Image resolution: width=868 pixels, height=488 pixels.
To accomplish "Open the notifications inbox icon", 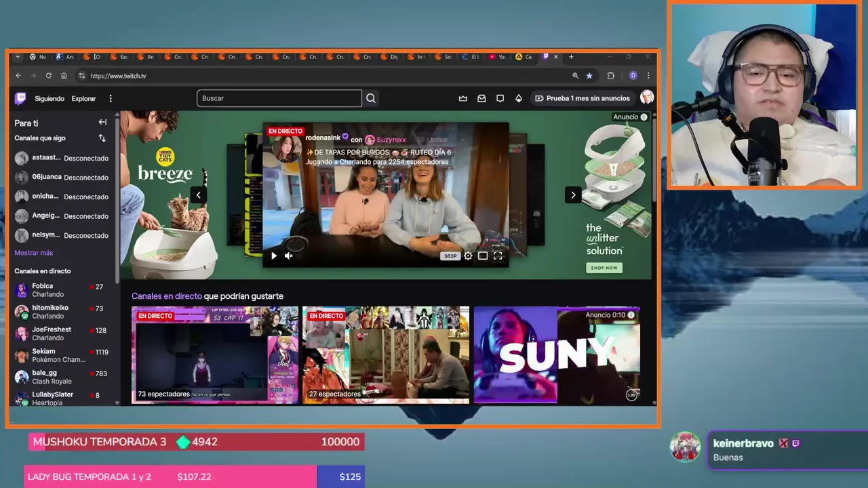I will tap(481, 98).
